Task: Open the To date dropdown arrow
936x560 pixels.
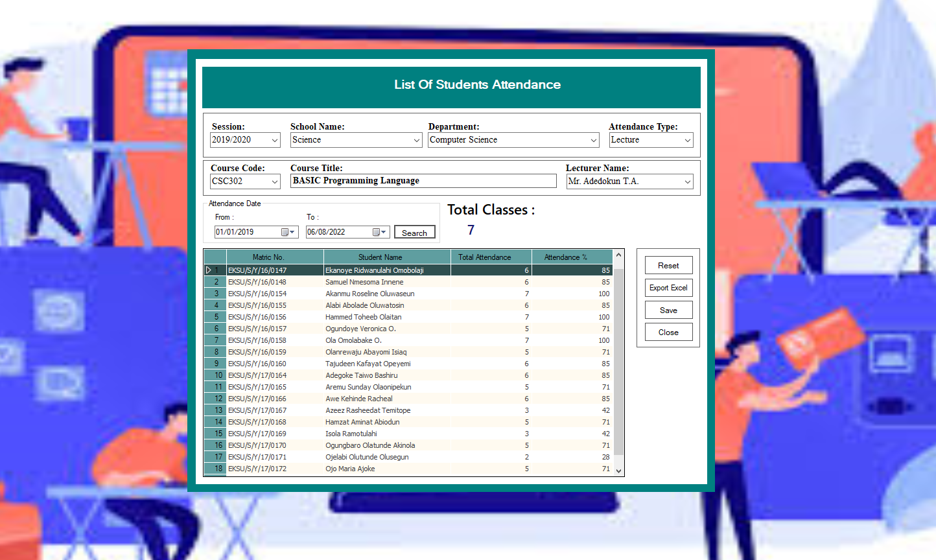Action: tap(385, 231)
